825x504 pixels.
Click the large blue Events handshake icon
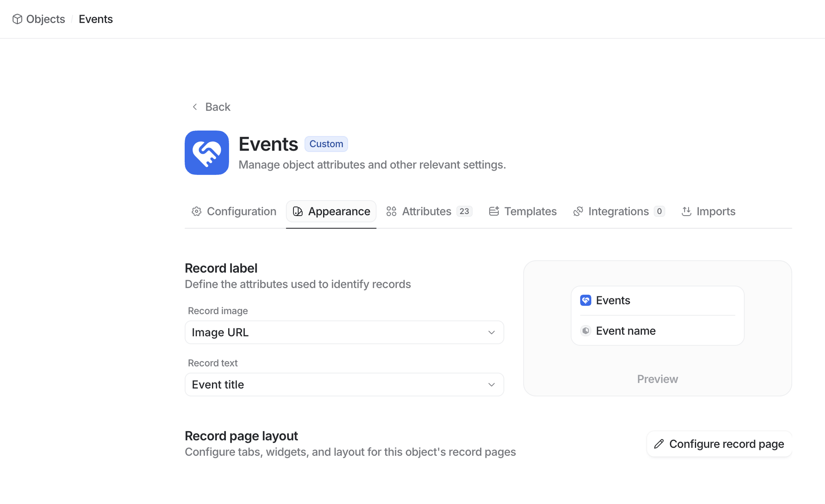207,153
